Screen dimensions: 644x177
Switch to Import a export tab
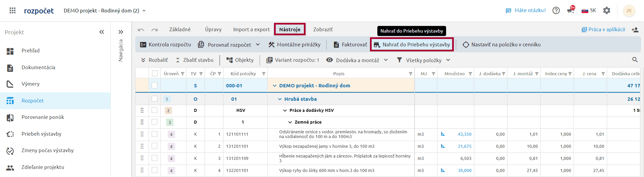click(x=251, y=30)
